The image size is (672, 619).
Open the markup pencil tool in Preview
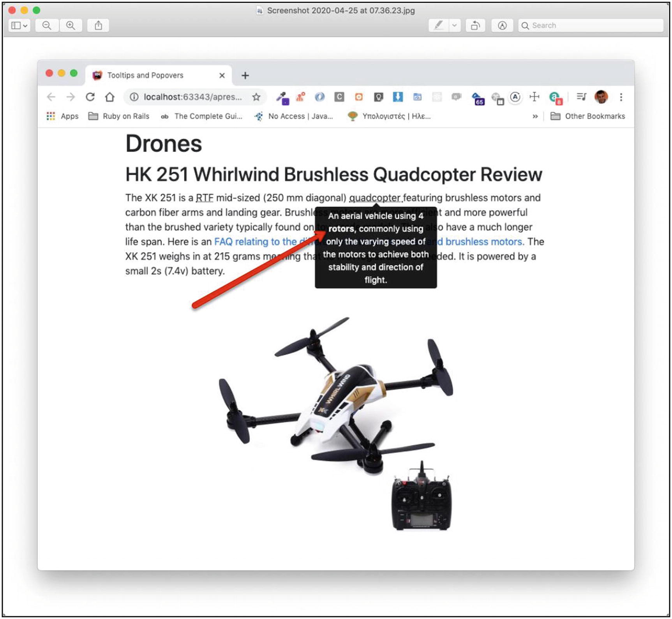(437, 25)
